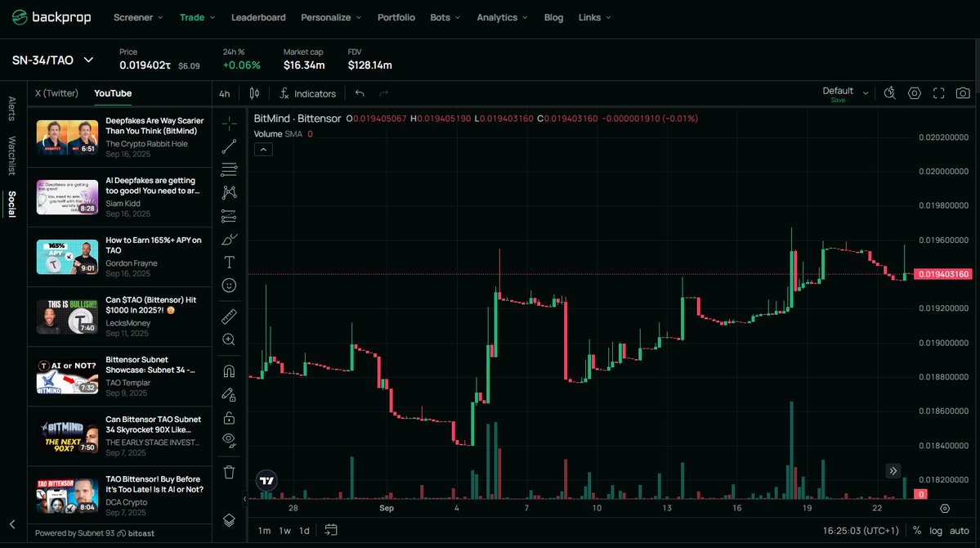Click the bitcast powered-by link
Viewport: 980px width, 548px height.
click(x=136, y=533)
